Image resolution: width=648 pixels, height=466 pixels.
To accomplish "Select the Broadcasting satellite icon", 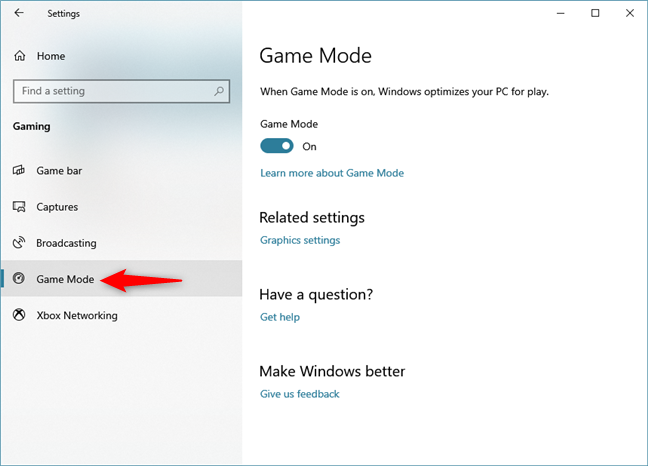I will click(19, 243).
